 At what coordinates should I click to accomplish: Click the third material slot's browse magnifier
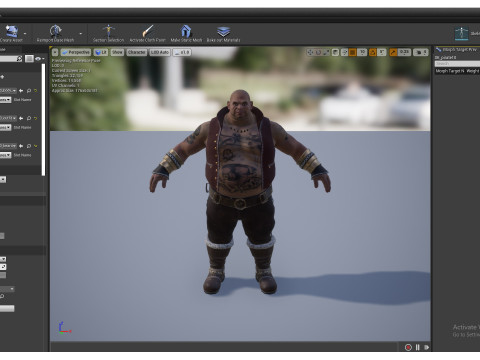(29, 146)
